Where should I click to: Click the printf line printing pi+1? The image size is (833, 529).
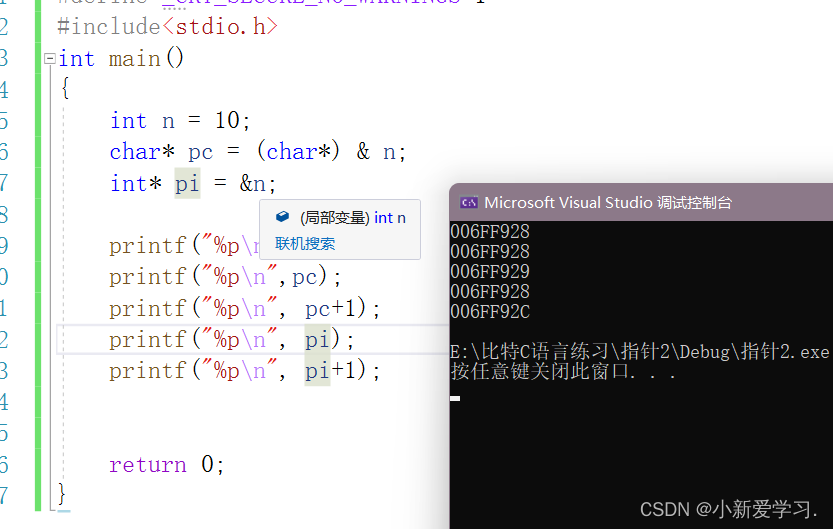(x=244, y=371)
